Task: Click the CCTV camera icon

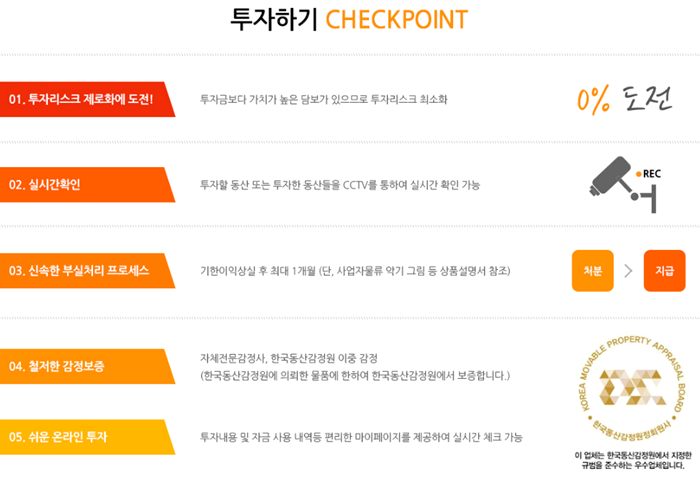Action: coord(623,184)
